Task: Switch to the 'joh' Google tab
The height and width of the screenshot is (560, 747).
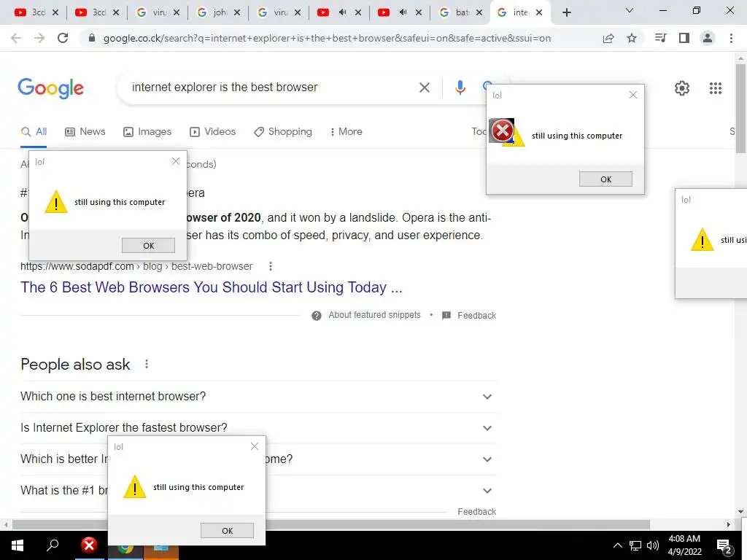Action: [x=218, y=12]
